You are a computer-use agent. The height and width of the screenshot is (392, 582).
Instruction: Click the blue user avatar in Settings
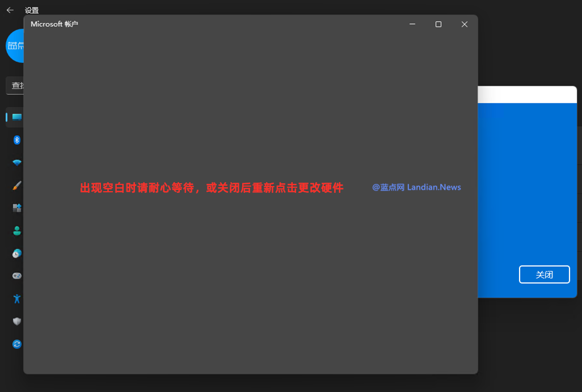[15, 45]
